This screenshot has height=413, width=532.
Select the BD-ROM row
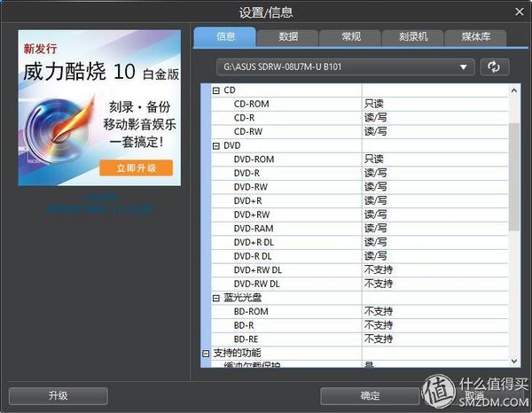click(360, 312)
